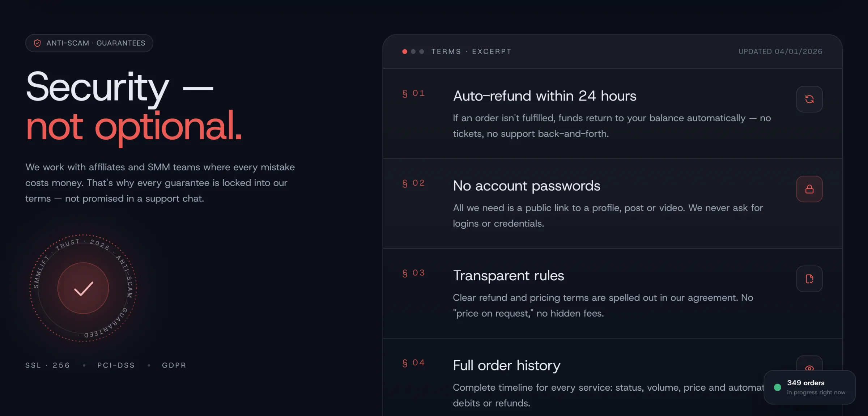The width and height of the screenshot is (868, 416).
Task: Click the eye icon beside Full order history
Action: point(809,367)
